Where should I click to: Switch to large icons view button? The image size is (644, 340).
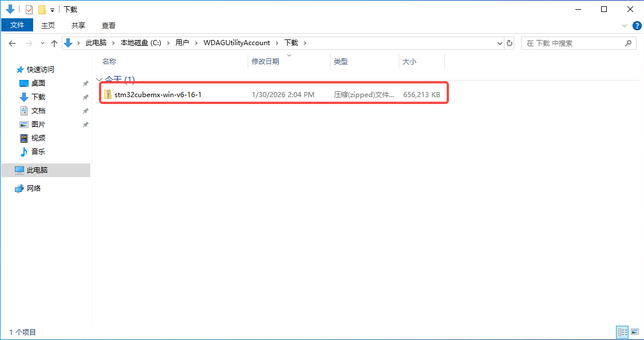[x=634, y=331]
